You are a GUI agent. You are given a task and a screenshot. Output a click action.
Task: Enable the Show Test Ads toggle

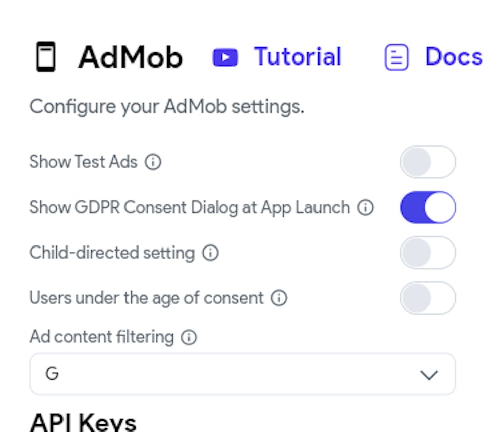pyautogui.click(x=427, y=162)
